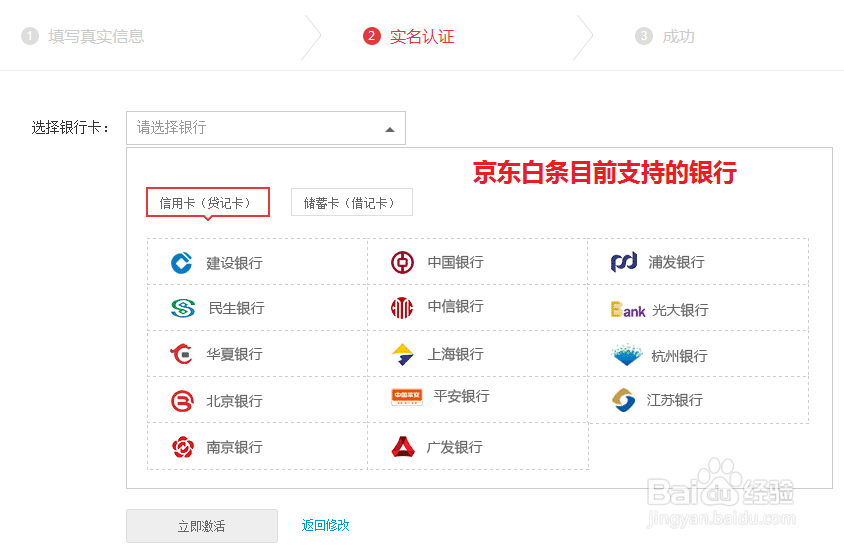Open the 请选择银行 dropdown
This screenshot has height=548, width=844.
click(x=266, y=128)
